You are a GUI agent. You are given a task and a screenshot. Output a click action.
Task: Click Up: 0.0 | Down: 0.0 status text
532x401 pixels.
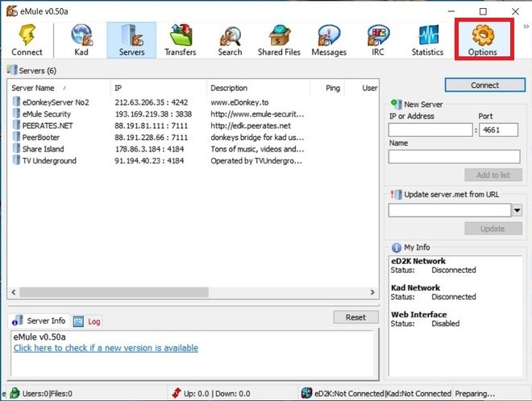(217, 394)
